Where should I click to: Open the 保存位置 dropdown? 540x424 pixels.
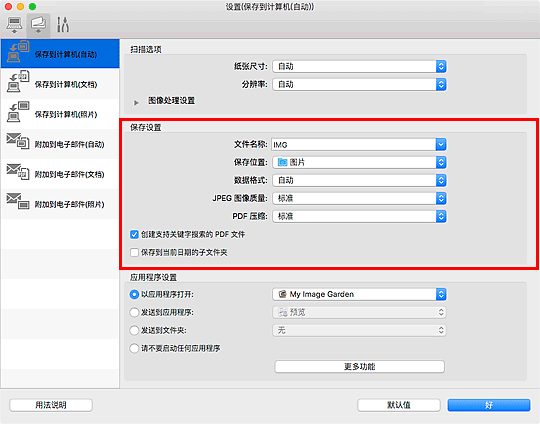tap(359, 162)
